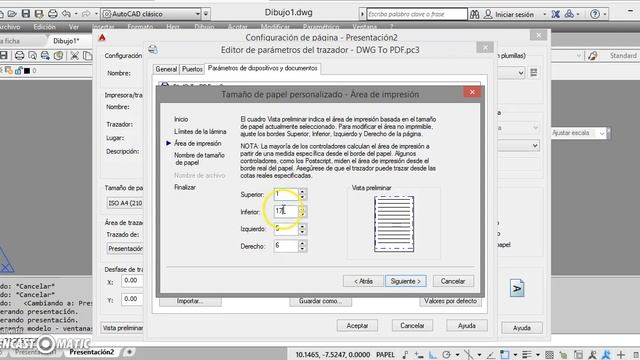Screen dimensions: 640x360
Task: Toggle infer constraints icon in status bar
Action: (x=405, y=355)
